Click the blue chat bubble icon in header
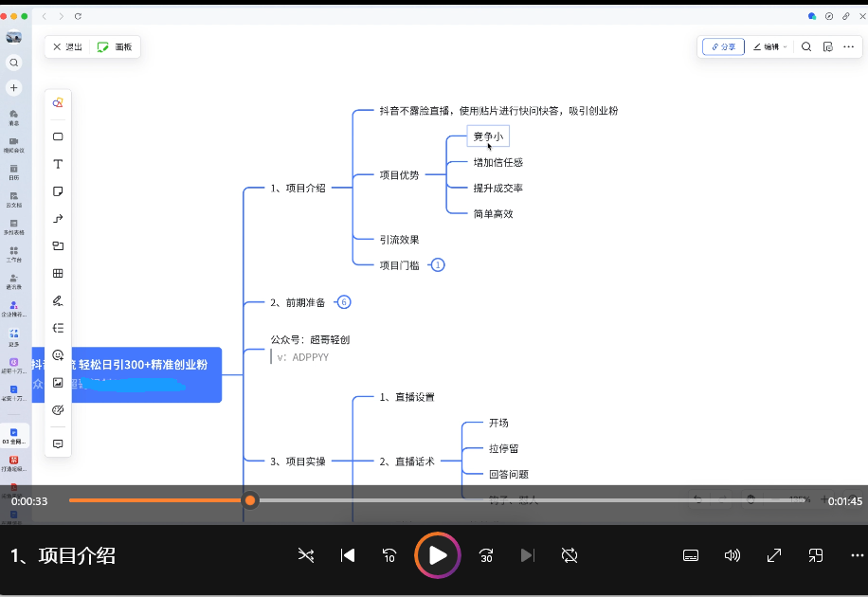This screenshot has width=868, height=597. (x=812, y=16)
